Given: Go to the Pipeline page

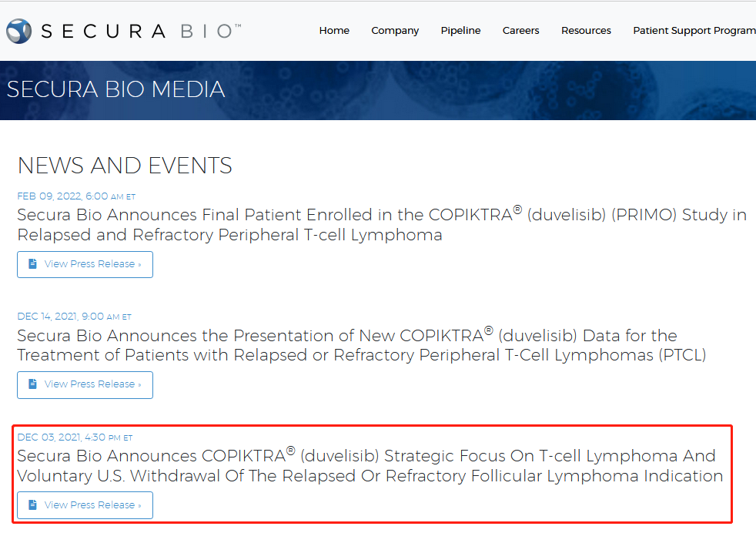Looking at the screenshot, I should pos(460,31).
